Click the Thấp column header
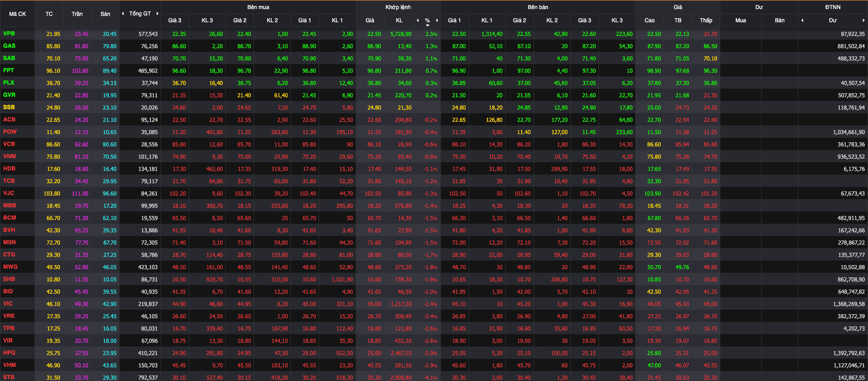 coord(706,20)
